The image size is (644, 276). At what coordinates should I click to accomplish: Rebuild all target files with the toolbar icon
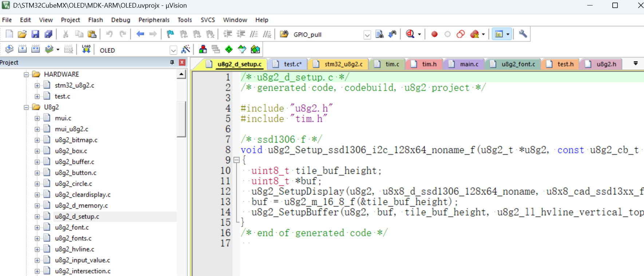[x=36, y=49]
